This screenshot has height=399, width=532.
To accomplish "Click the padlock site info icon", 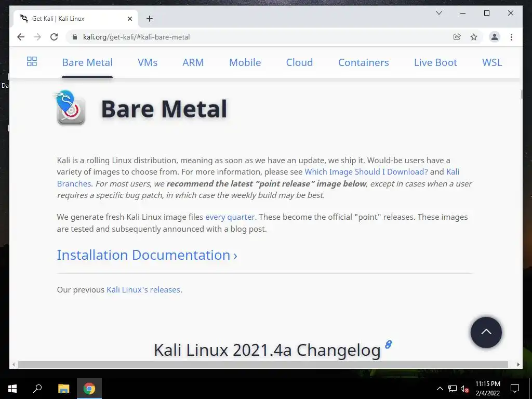I will [75, 37].
